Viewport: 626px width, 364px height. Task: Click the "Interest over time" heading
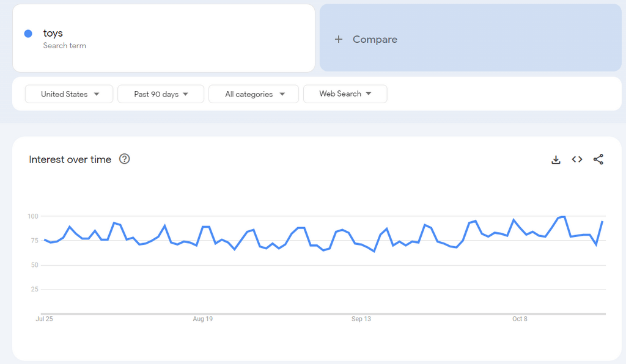[x=70, y=159]
